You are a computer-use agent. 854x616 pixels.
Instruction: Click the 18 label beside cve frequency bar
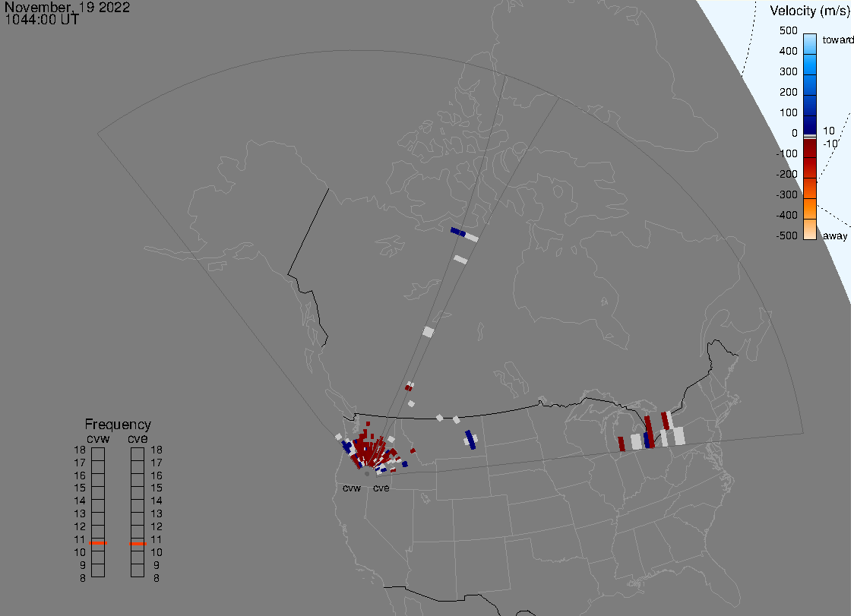click(x=157, y=450)
